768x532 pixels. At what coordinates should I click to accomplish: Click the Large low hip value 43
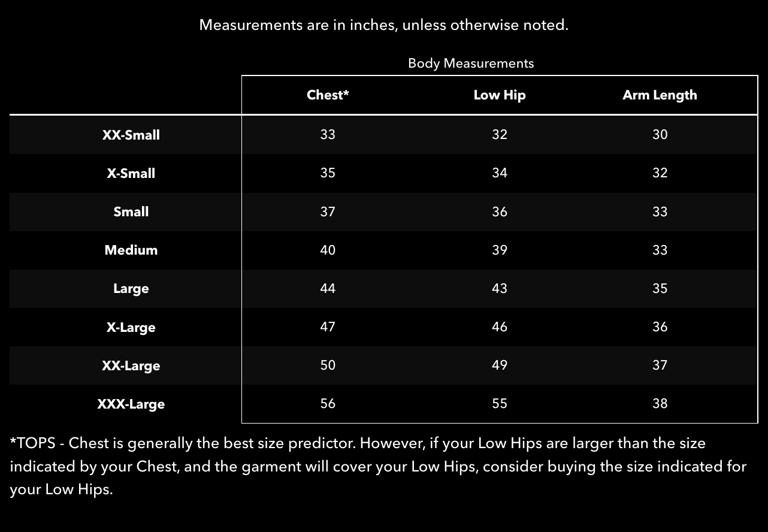[x=500, y=288]
